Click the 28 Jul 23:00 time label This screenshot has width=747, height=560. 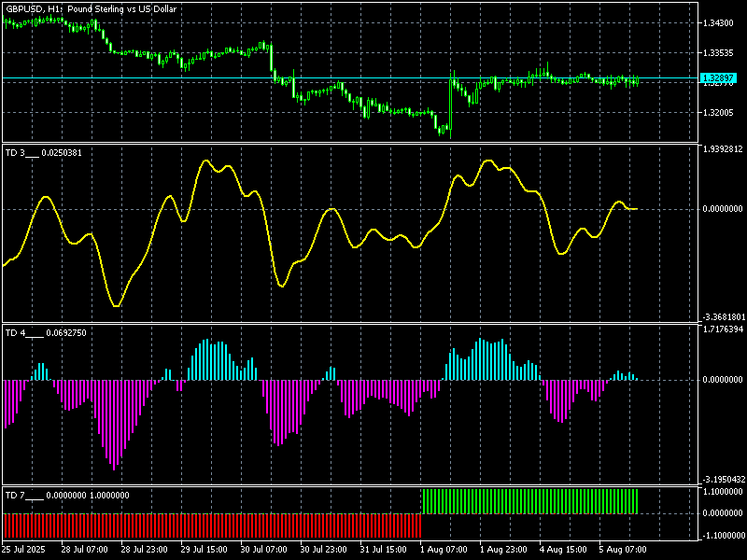click(145, 549)
